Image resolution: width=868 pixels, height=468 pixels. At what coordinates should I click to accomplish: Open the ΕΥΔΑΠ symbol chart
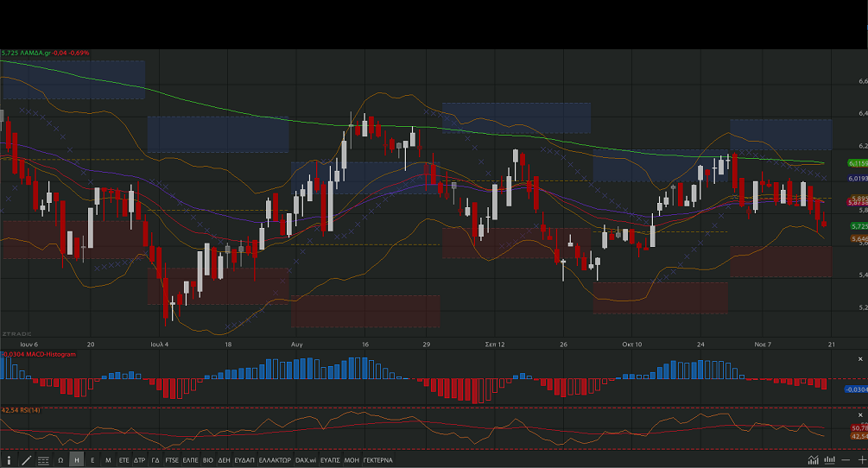click(244, 460)
